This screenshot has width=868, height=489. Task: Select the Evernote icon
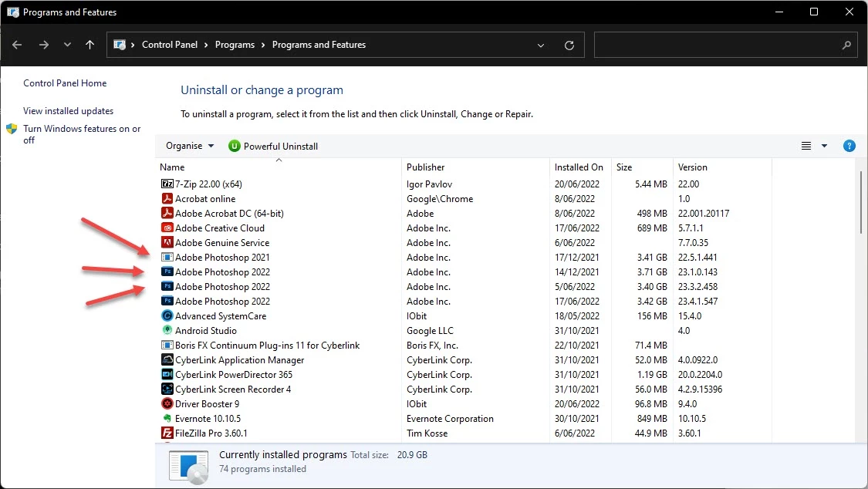[167, 418]
